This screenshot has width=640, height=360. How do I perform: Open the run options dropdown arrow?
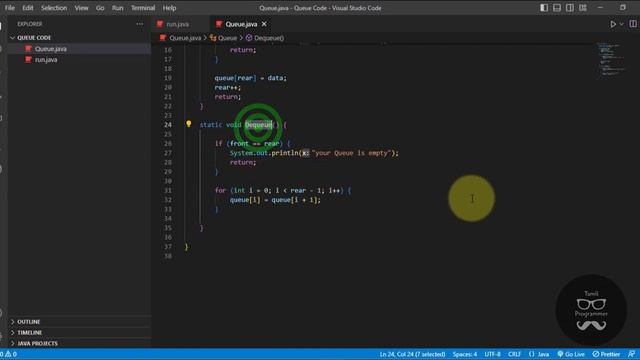point(622,24)
